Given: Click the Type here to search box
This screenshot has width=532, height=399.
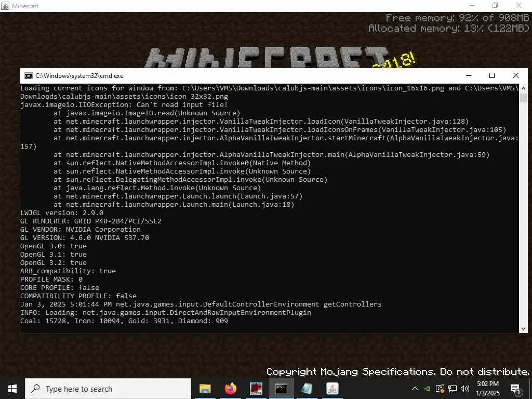Looking at the screenshot, I should point(108,389).
